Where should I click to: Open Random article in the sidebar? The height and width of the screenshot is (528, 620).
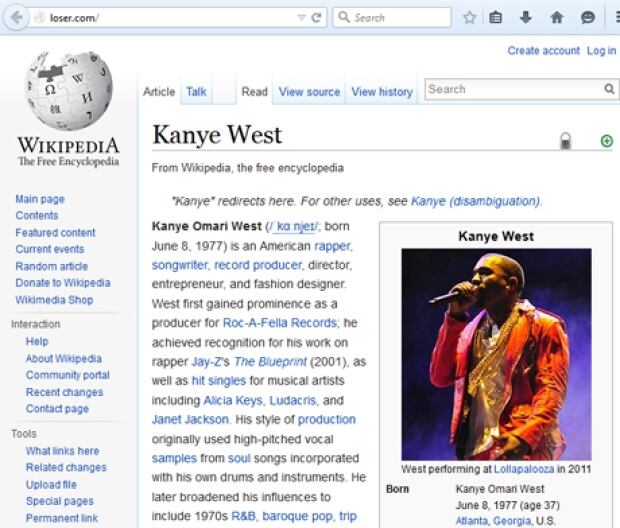click(x=51, y=266)
